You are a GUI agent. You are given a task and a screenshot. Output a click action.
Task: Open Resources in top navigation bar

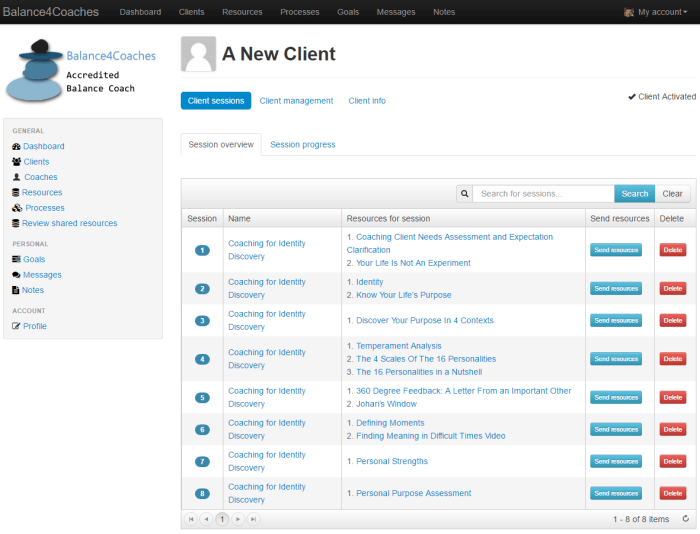[x=242, y=12]
